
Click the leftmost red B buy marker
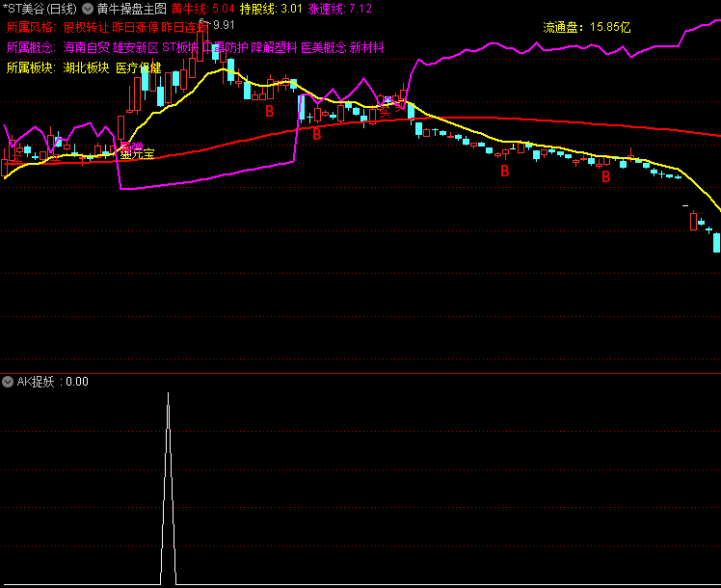pyautogui.click(x=270, y=111)
